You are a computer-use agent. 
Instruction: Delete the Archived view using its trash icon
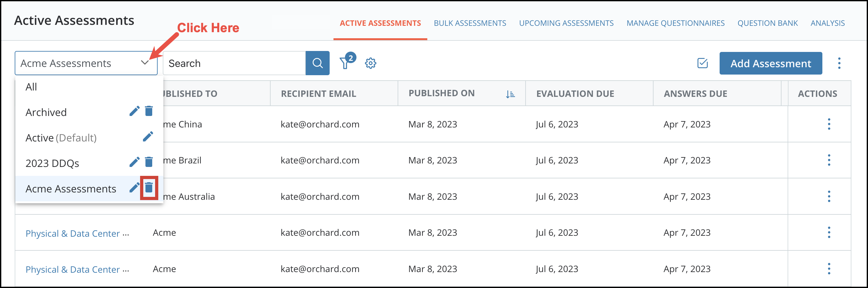pos(149,111)
